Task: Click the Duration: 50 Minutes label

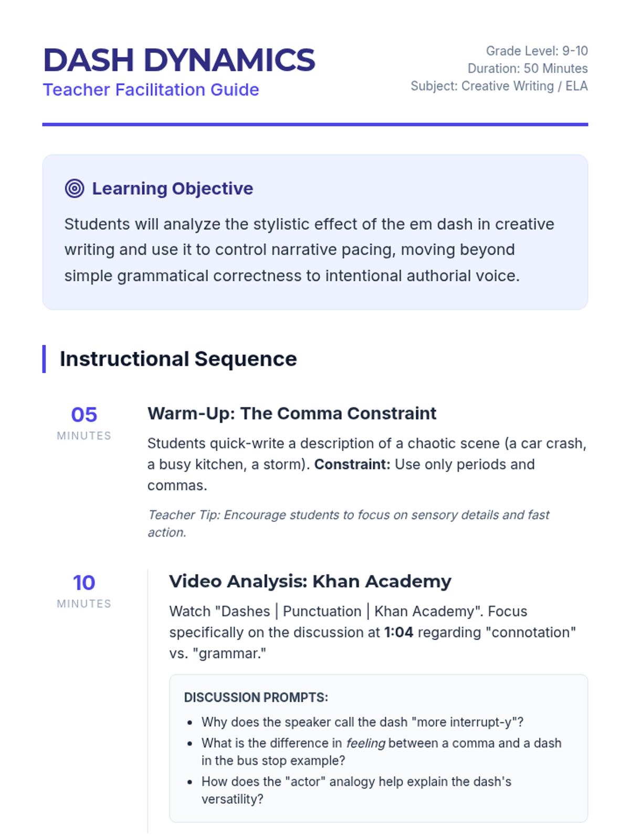Action: pyautogui.click(x=527, y=68)
